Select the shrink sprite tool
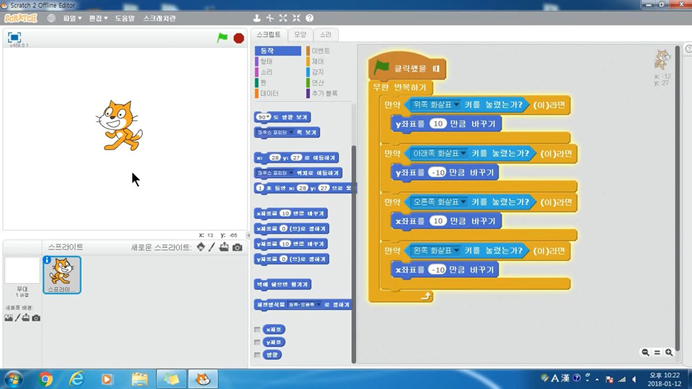The height and width of the screenshot is (389, 692). [x=296, y=18]
